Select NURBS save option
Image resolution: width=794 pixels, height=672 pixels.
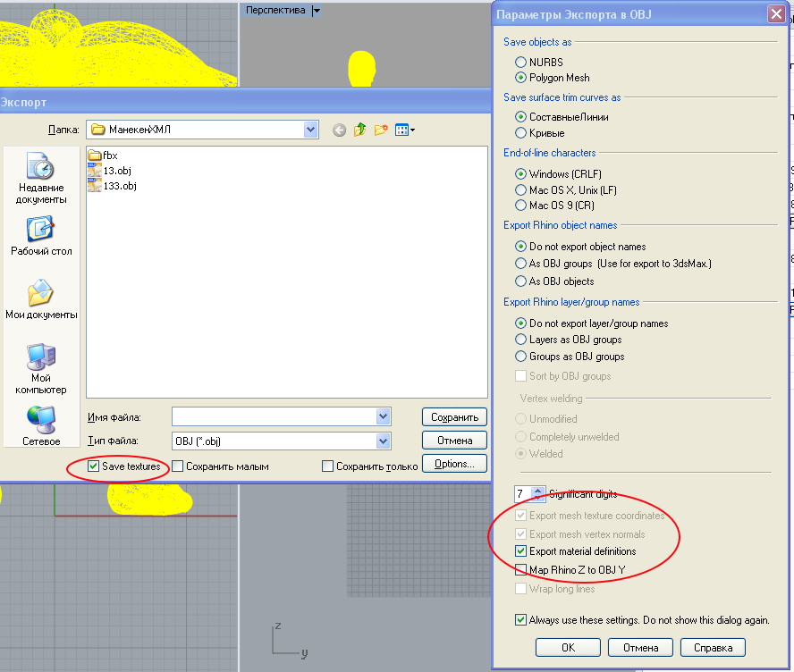tap(520, 62)
